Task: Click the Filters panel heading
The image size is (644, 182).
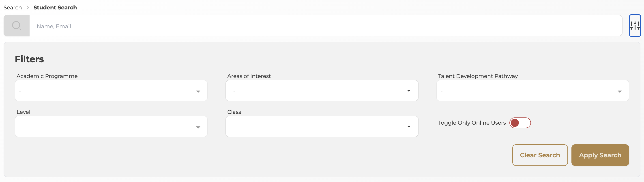Action: (29, 59)
